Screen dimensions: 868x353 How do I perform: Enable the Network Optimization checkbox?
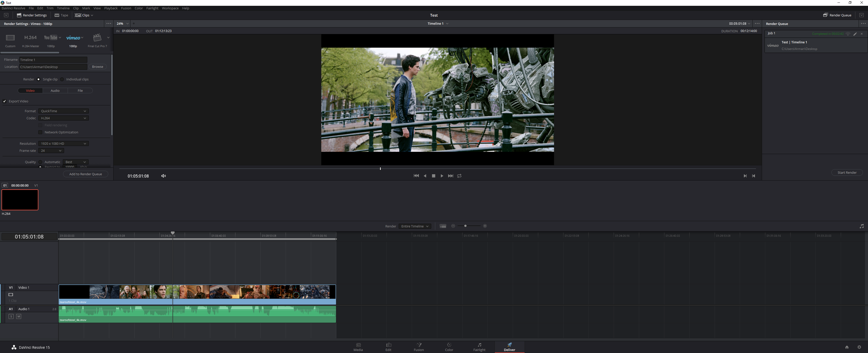(40, 132)
